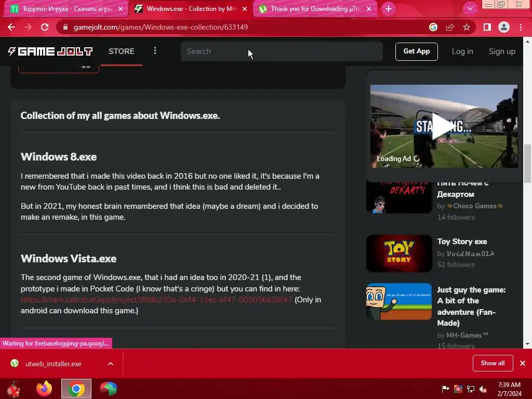Reload the Game Jolt page
This screenshot has width=532, height=399.
click(45, 27)
